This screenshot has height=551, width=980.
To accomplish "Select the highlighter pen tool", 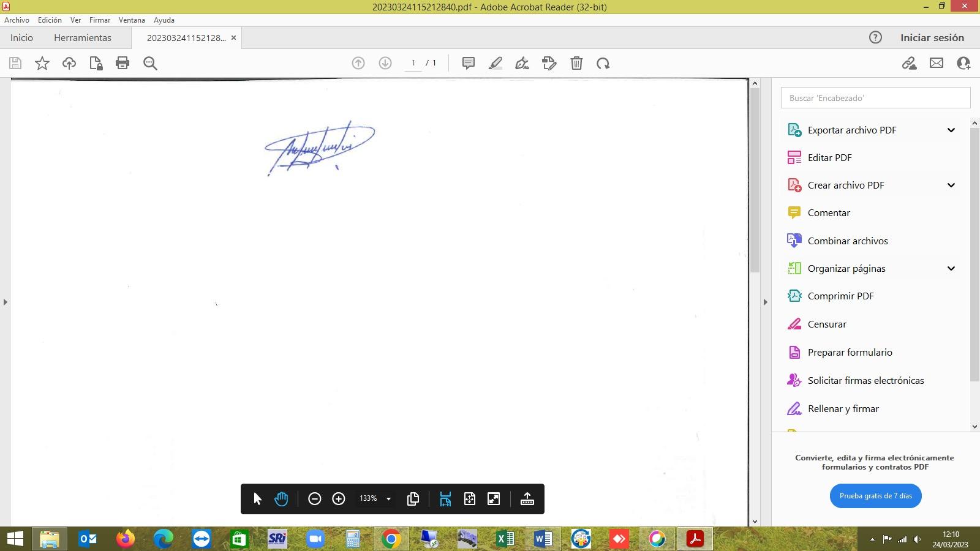I will pyautogui.click(x=496, y=63).
